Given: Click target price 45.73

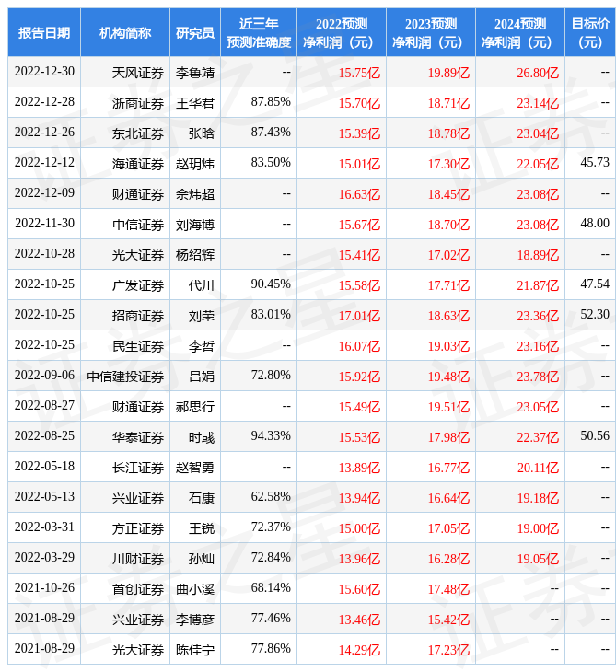Looking at the screenshot, I should click(595, 162).
